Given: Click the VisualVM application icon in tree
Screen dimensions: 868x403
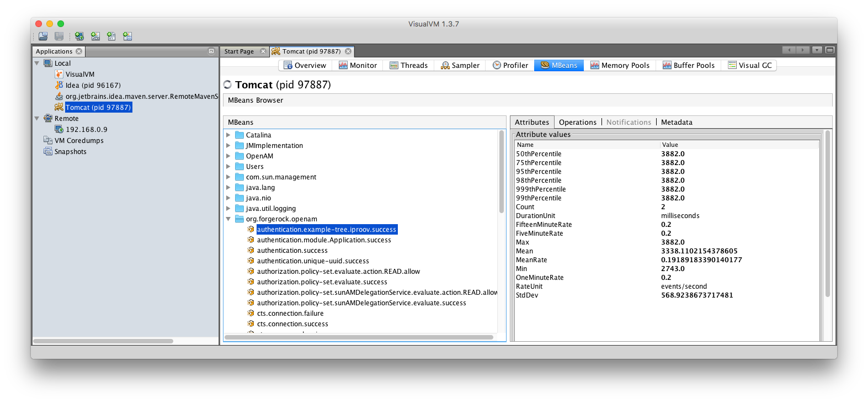Looking at the screenshot, I should (59, 74).
